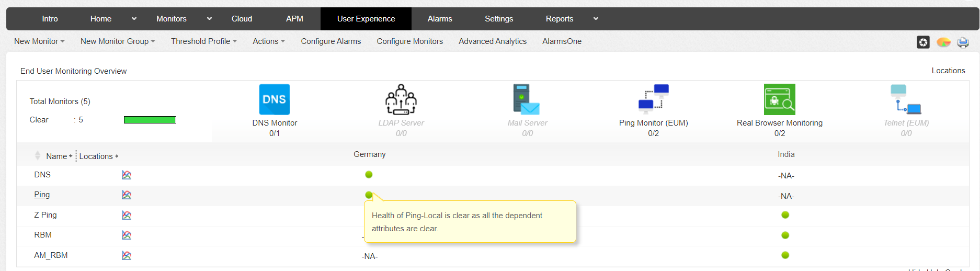Click the Configure Alarms link
The height and width of the screenshot is (271, 980).
coord(331,41)
